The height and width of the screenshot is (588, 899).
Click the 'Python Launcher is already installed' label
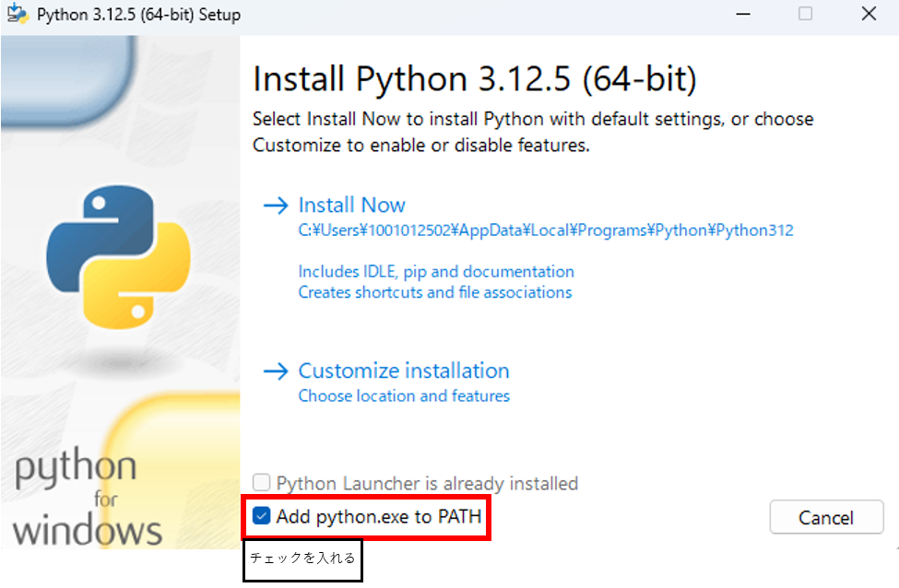[427, 483]
